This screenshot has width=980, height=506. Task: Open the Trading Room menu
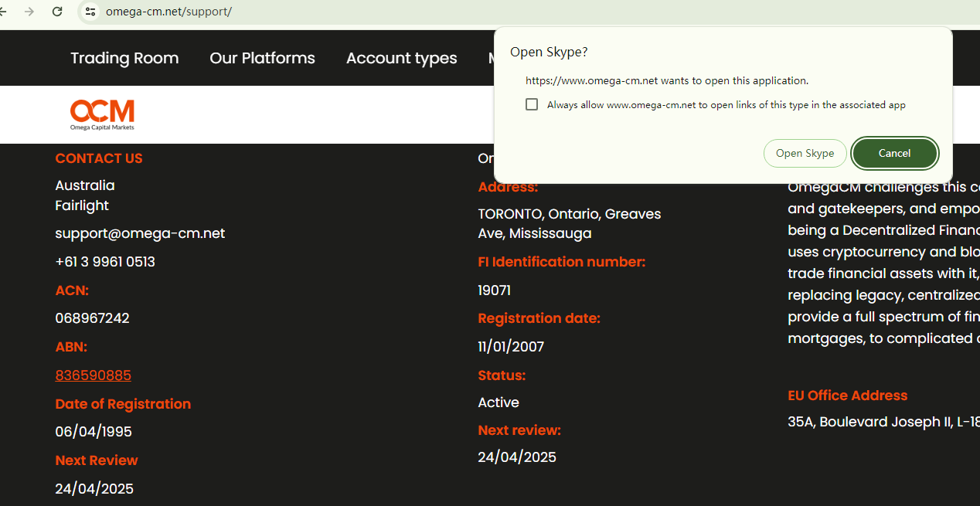[x=124, y=58]
